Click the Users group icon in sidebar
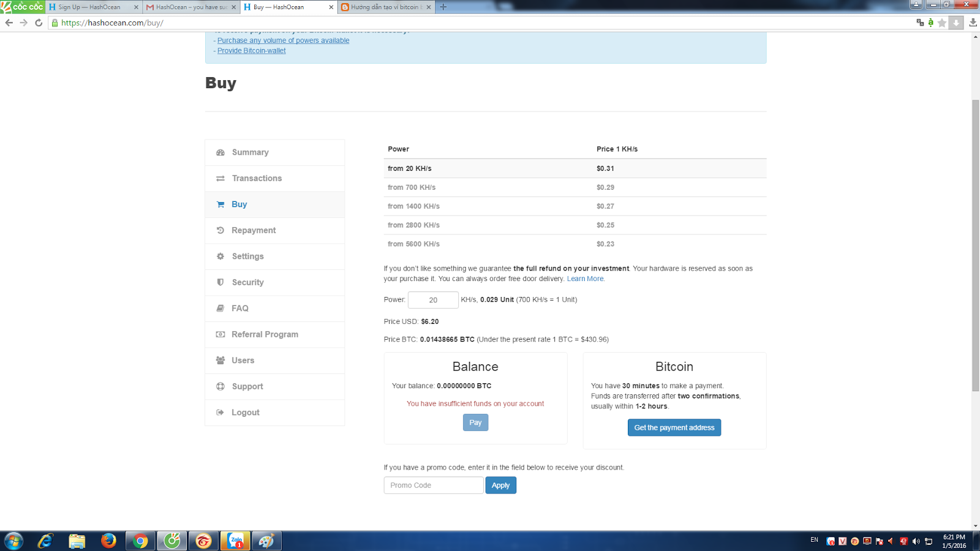 (x=221, y=361)
